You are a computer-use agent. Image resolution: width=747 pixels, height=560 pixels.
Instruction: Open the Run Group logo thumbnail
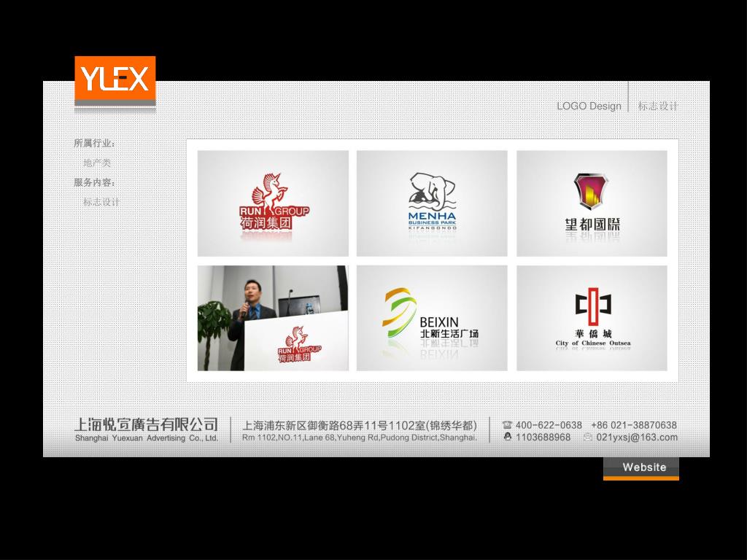click(x=273, y=203)
